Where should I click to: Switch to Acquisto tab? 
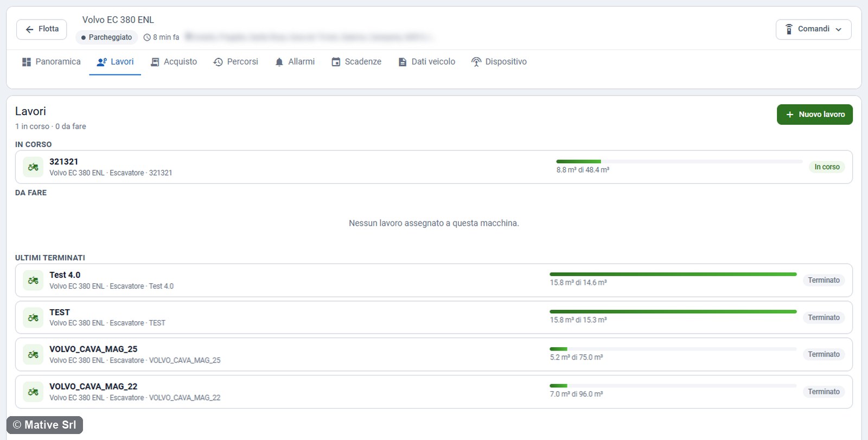click(174, 62)
